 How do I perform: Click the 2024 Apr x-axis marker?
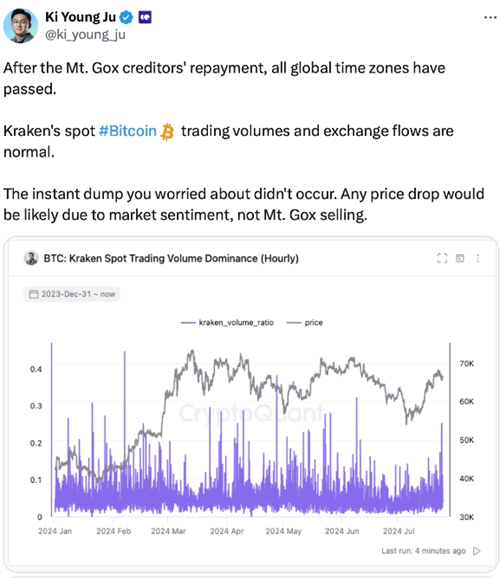click(227, 531)
